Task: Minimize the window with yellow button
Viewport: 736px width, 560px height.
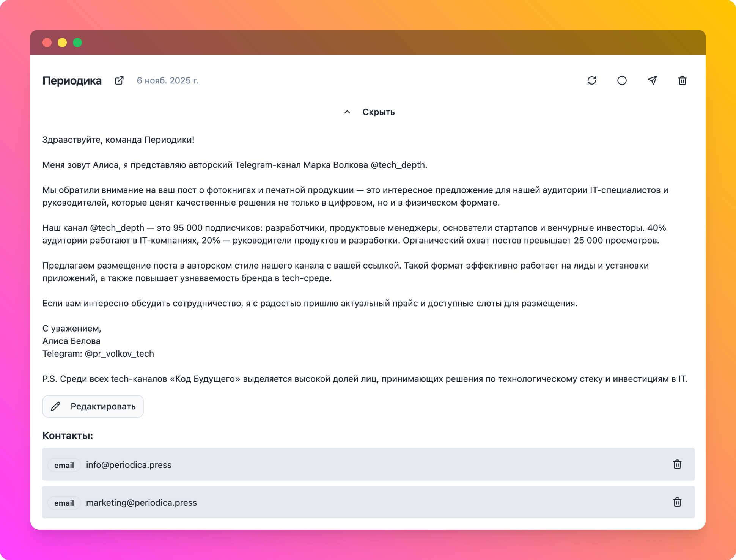Action: (62, 42)
